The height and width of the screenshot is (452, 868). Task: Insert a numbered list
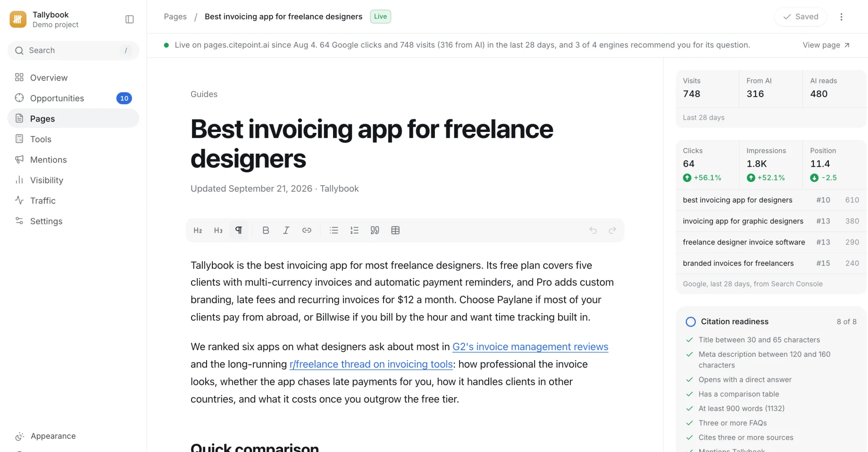354,230
